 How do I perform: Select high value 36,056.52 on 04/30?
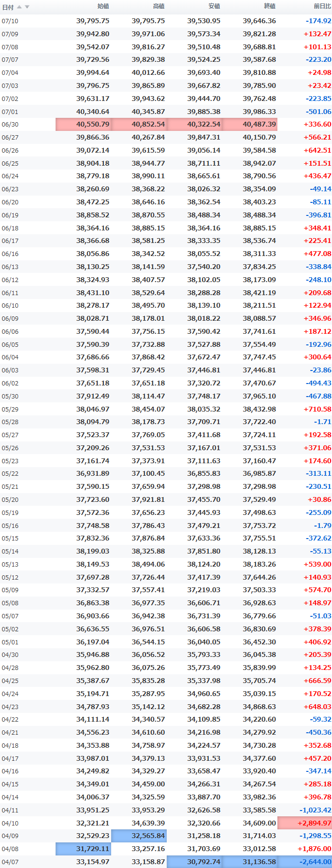[148, 655]
